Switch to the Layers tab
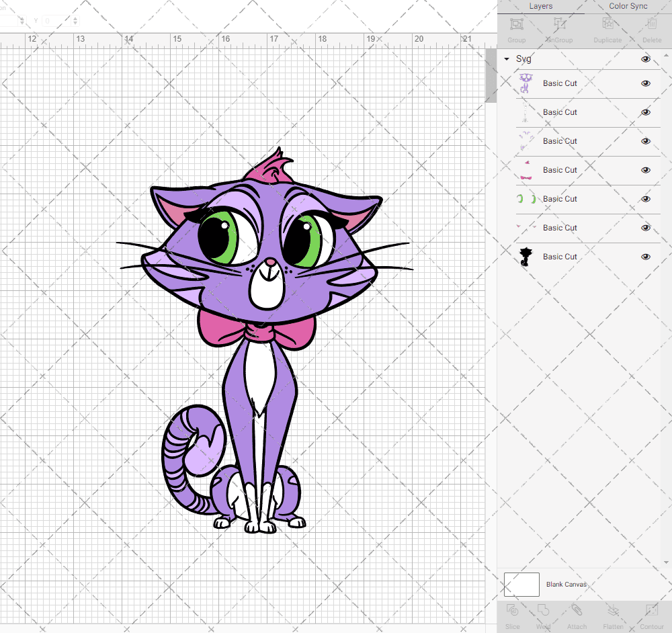 pyautogui.click(x=541, y=7)
